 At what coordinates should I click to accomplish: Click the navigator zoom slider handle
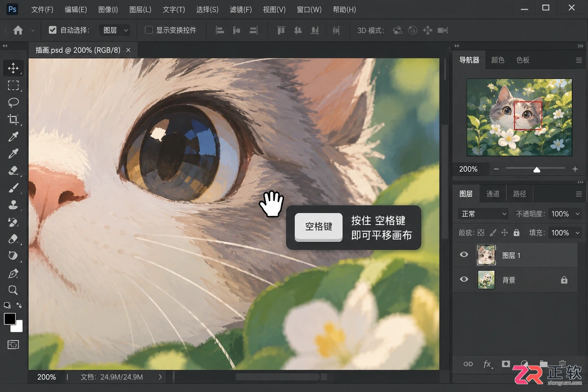(x=537, y=169)
